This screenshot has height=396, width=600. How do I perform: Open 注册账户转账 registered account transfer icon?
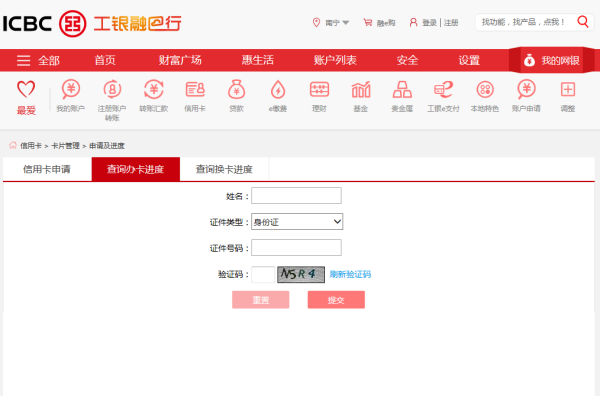click(112, 90)
